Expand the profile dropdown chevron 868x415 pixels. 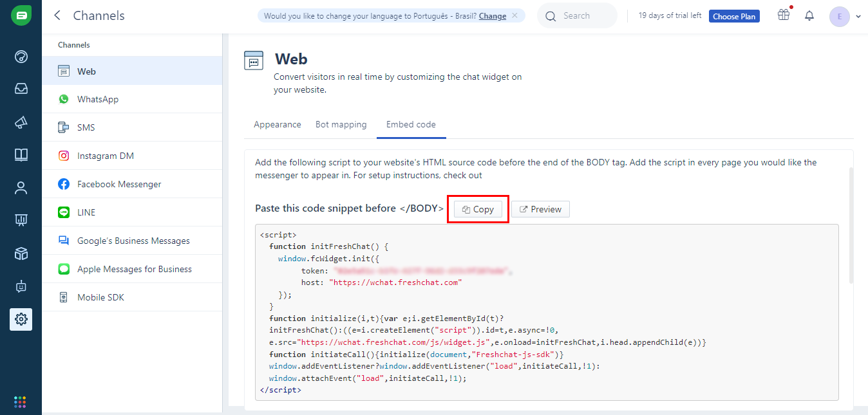click(x=858, y=17)
